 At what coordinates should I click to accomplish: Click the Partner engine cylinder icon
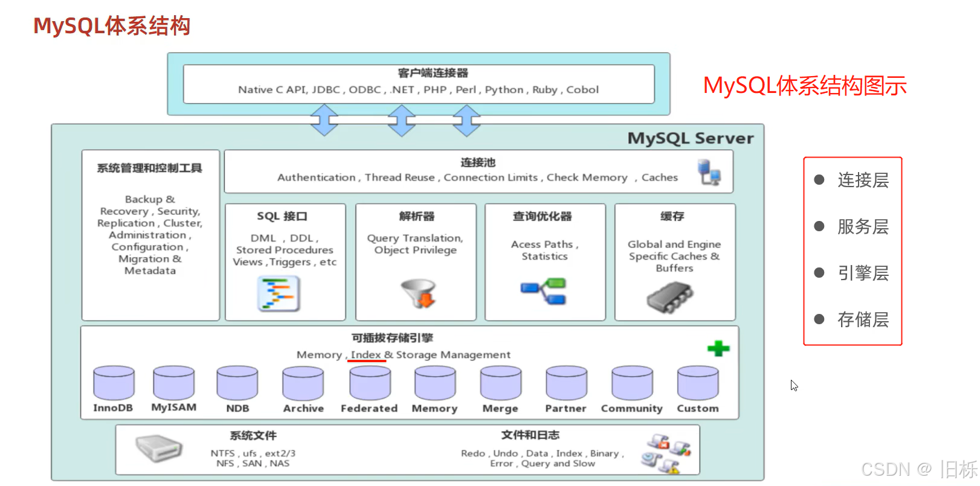(567, 383)
